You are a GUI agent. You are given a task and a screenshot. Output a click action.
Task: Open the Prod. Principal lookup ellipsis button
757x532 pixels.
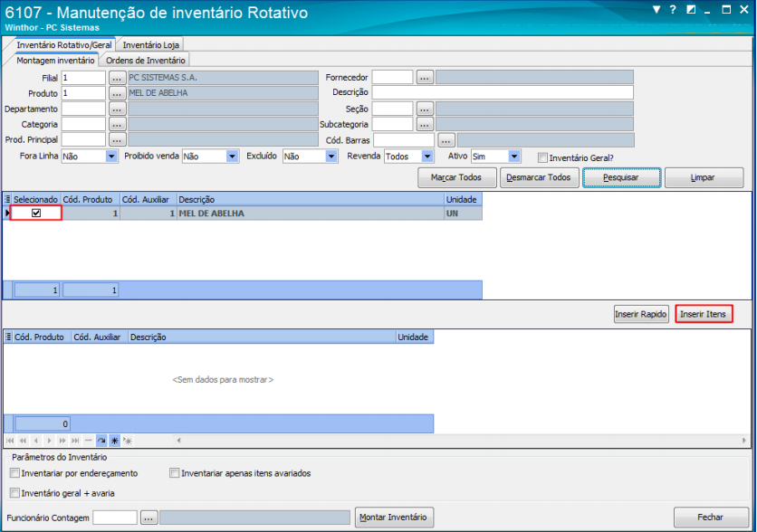point(118,140)
